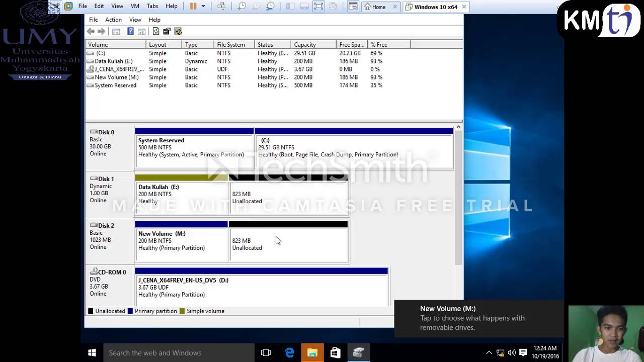Open the VMware library icon
Image resolution: width=644 pixels, height=362 pixels.
(68, 7)
